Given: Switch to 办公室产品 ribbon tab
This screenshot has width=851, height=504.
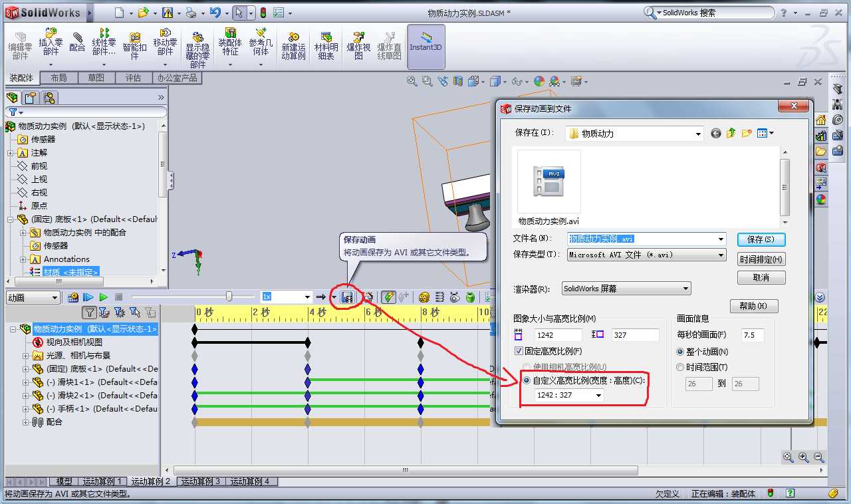Looking at the screenshot, I should (177, 78).
